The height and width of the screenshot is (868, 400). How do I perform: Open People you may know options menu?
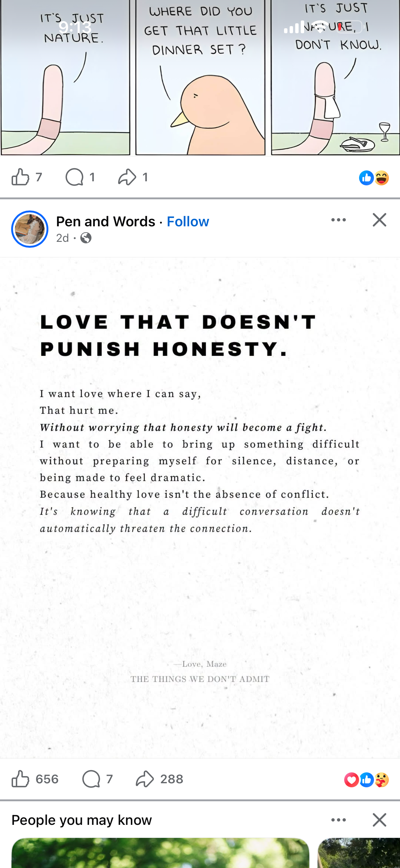338,820
